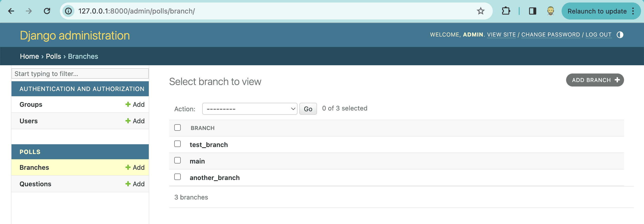The image size is (644, 224).
Task: Click the plus icon next to Users Add
Action: (128, 121)
